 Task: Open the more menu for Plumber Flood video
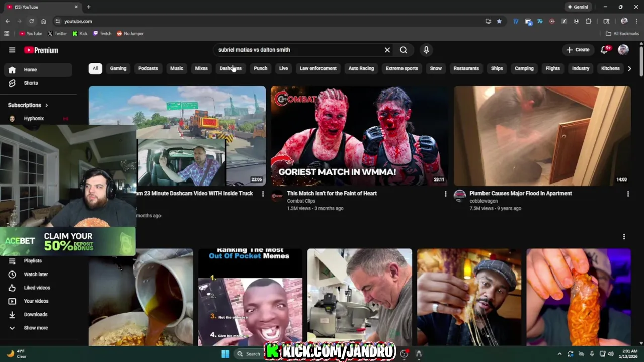click(628, 194)
